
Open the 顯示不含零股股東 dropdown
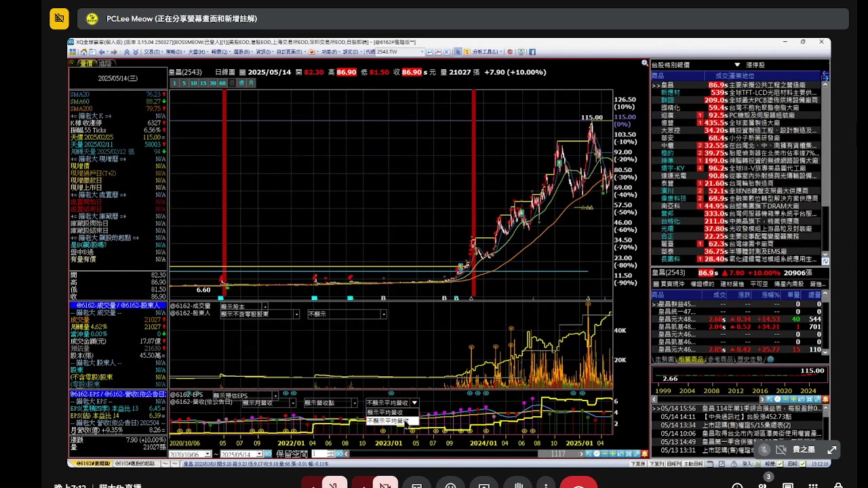click(259, 314)
